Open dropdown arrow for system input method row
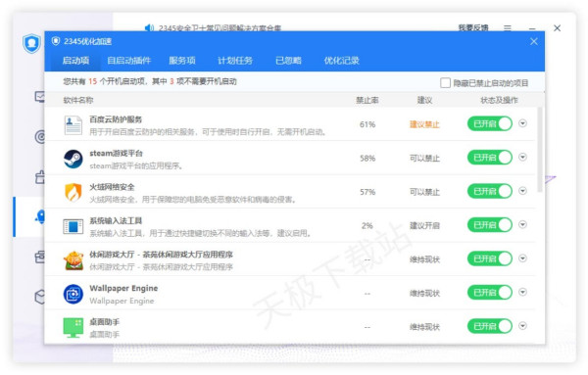 coord(522,224)
